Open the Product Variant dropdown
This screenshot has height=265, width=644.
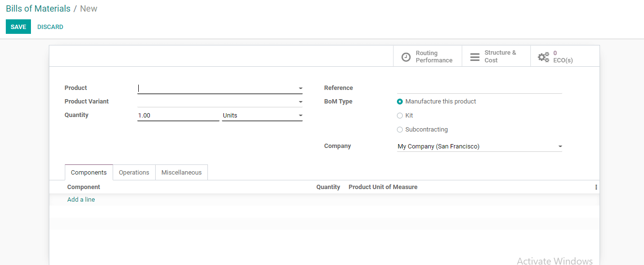[300, 102]
